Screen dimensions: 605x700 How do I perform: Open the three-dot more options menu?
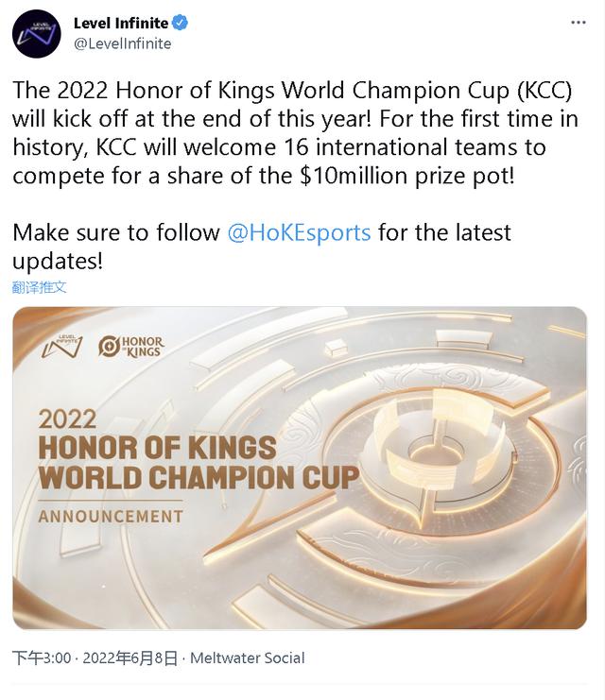click(579, 23)
